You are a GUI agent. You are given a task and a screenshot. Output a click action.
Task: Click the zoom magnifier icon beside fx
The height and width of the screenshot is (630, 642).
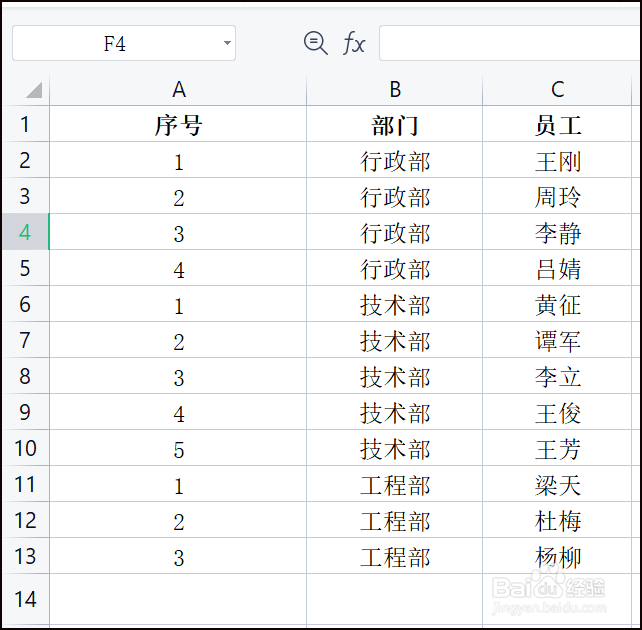pyautogui.click(x=315, y=43)
